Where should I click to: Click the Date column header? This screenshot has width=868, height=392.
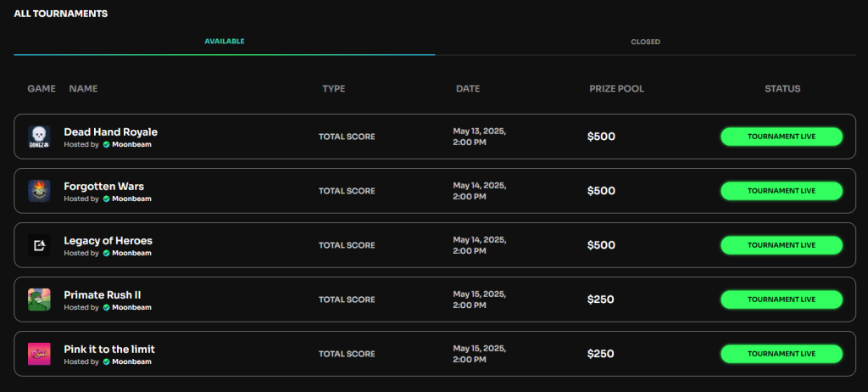tap(468, 89)
